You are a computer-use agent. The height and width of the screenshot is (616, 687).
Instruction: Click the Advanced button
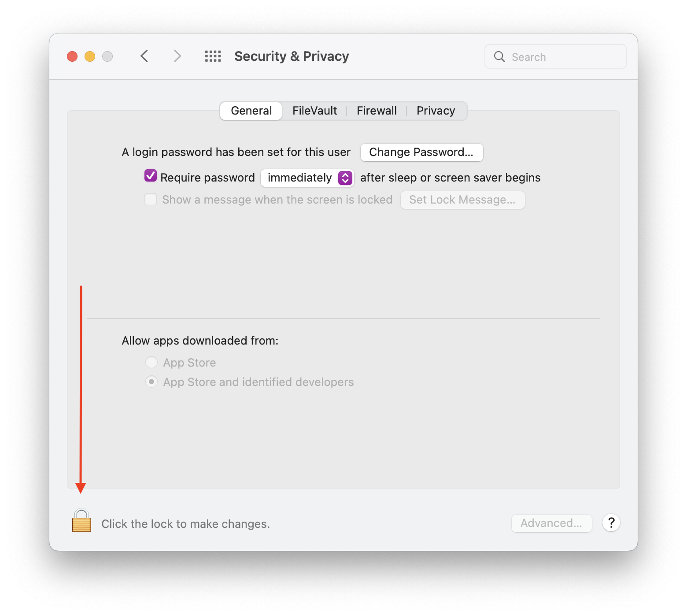click(x=551, y=523)
